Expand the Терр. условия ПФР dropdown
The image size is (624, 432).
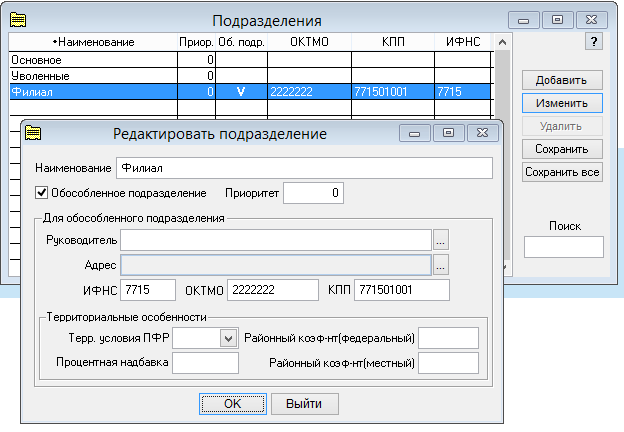click(x=228, y=339)
